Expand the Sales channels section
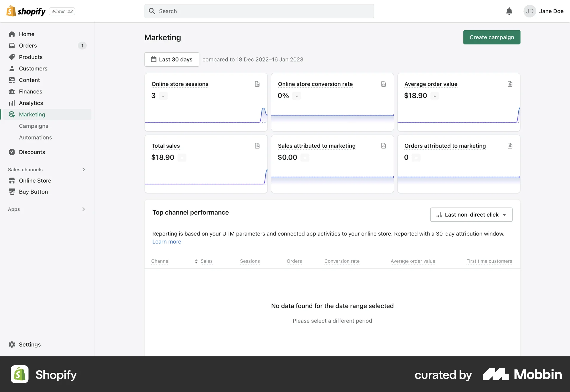This screenshot has height=392, width=570. tap(83, 169)
